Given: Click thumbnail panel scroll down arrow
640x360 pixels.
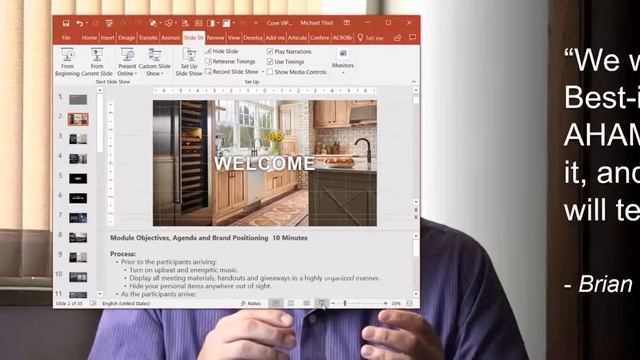Looking at the screenshot, I should pos(100,294).
